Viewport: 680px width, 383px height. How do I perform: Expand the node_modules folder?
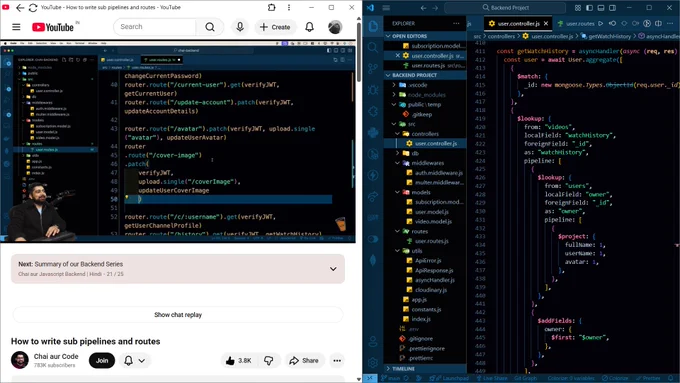pyautogui.click(x=425, y=95)
